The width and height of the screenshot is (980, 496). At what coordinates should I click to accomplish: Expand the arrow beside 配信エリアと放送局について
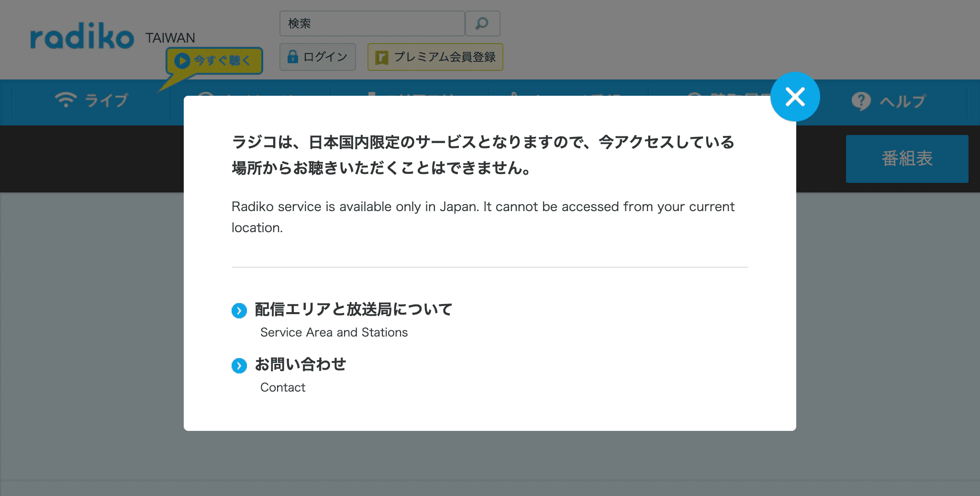coord(239,311)
